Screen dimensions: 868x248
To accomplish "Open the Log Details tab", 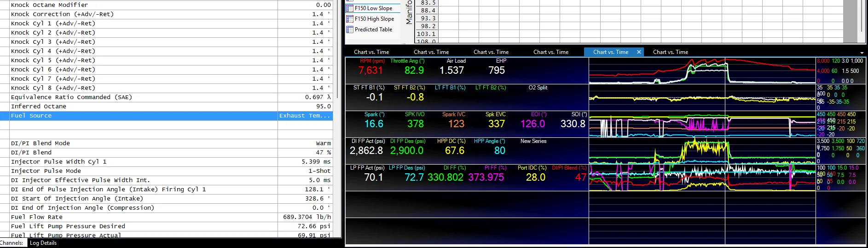I will point(43,243).
